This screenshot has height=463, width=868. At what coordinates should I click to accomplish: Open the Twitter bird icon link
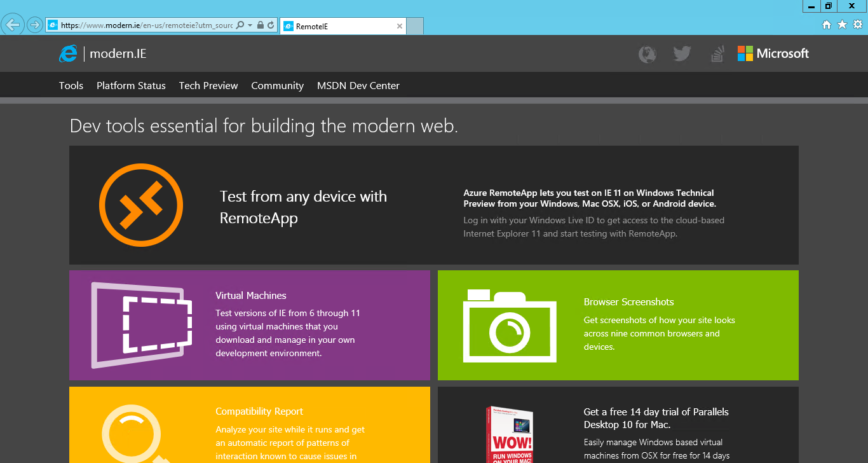click(682, 54)
